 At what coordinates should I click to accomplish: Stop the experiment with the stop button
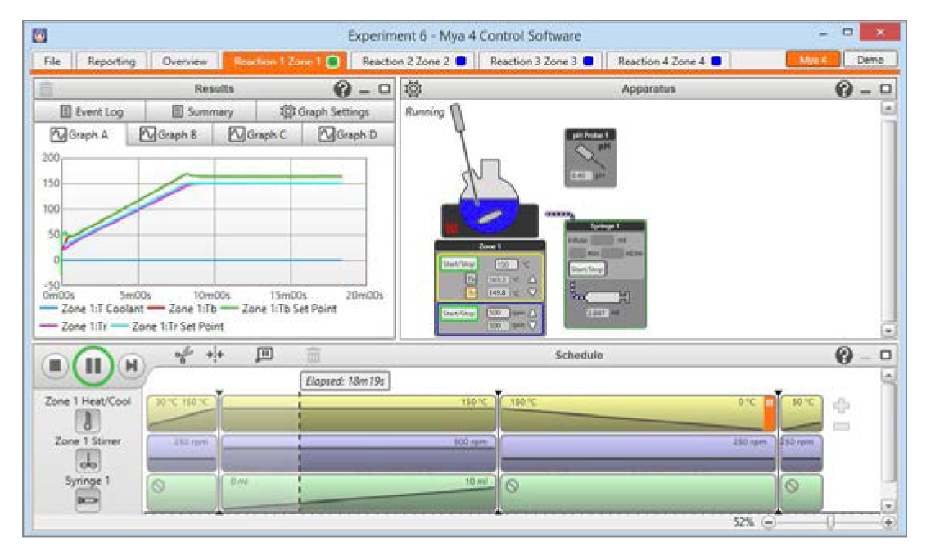pyautogui.click(x=55, y=365)
